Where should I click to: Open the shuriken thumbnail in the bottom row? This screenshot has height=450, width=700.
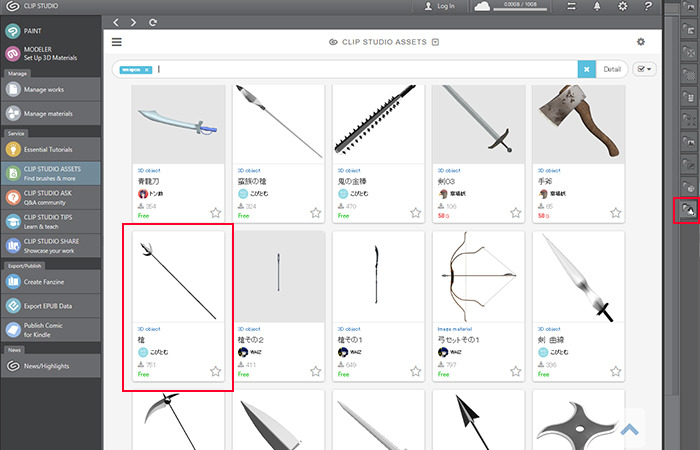click(579, 420)
